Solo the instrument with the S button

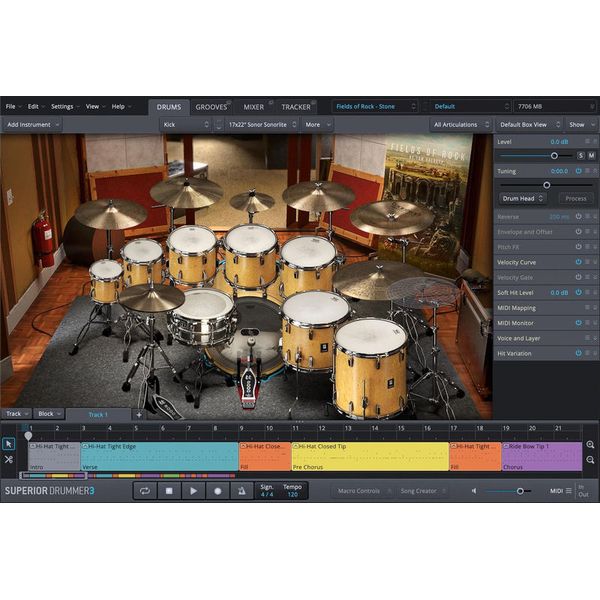[x=581, y=156]
